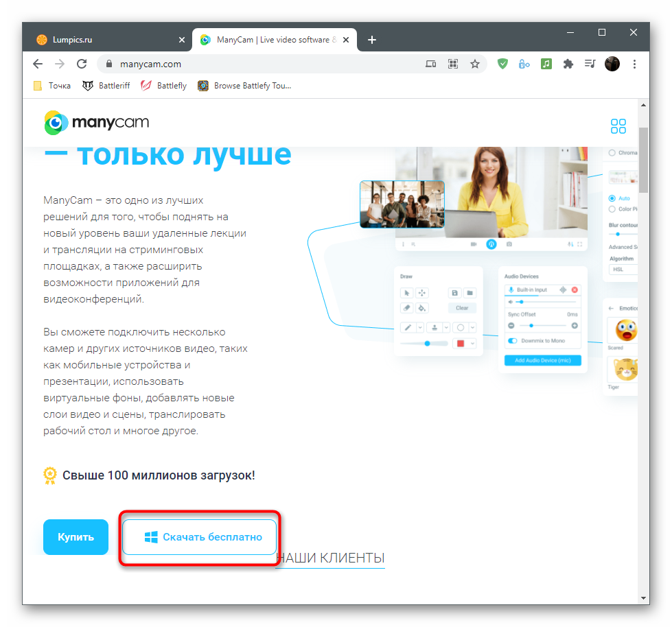Screen dimensions: 672x627
Task: Close the Lumpics.ru tab
Action: [182, 40]
